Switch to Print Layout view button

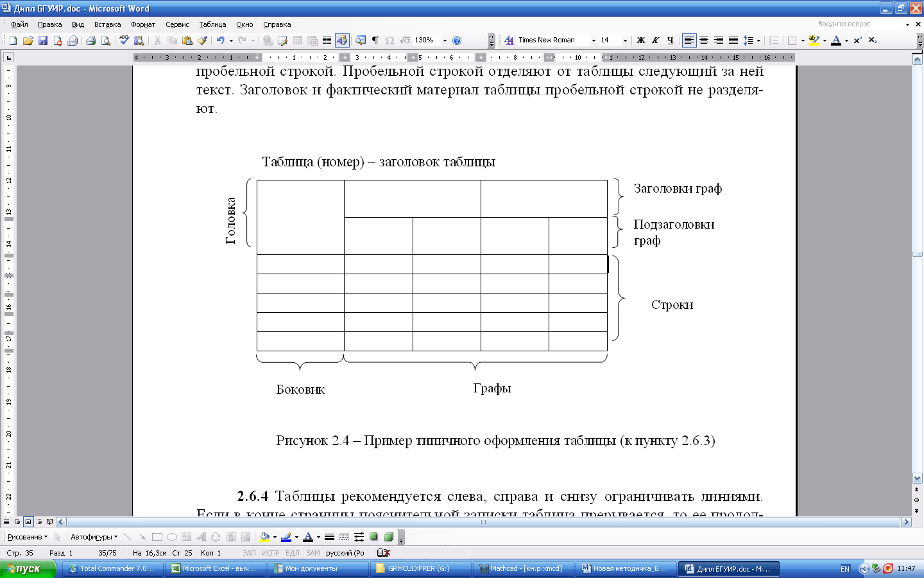[x=28, y=521]
